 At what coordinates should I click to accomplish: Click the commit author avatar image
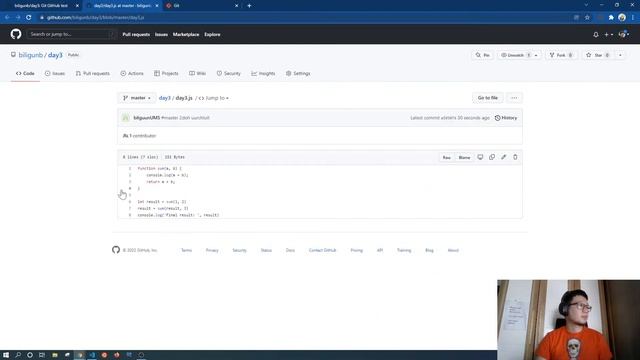126,118
